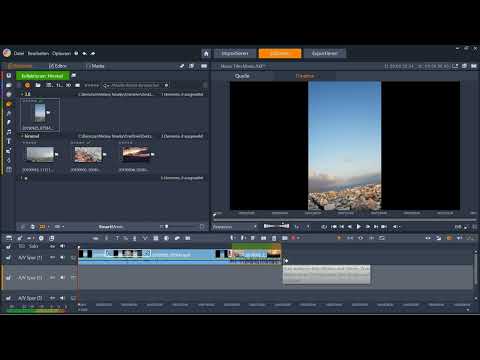Collapse the first library folder group
The image size is (480, 360).
pyautogui.click(x=22, y=94)
